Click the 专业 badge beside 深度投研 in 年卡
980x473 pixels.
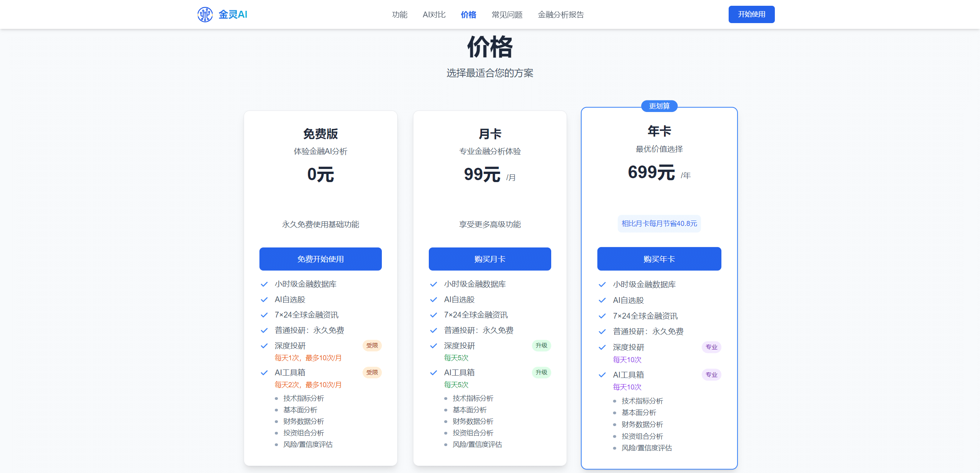click(x=711, y=347)
